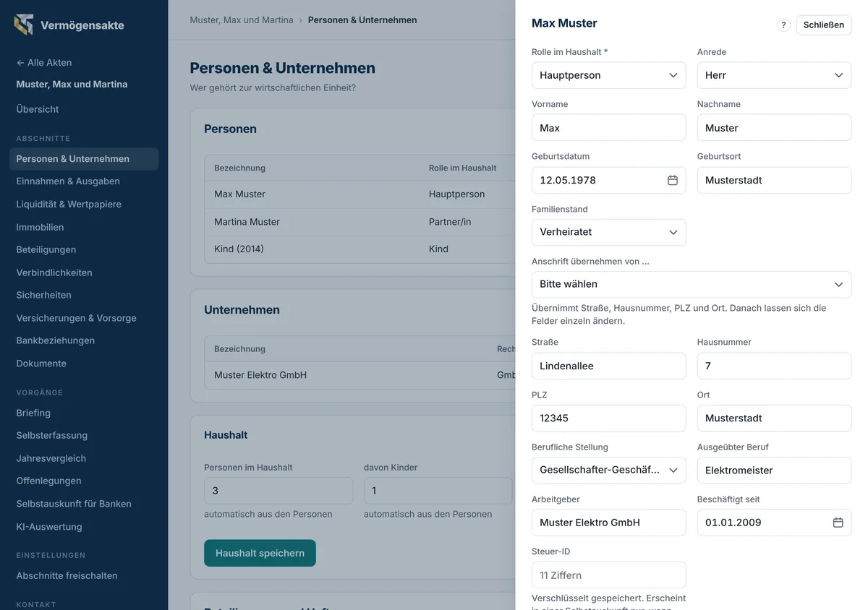Focus the Nachname field
Viewport: 868px width, 610px height.
(x=774, y=127)
